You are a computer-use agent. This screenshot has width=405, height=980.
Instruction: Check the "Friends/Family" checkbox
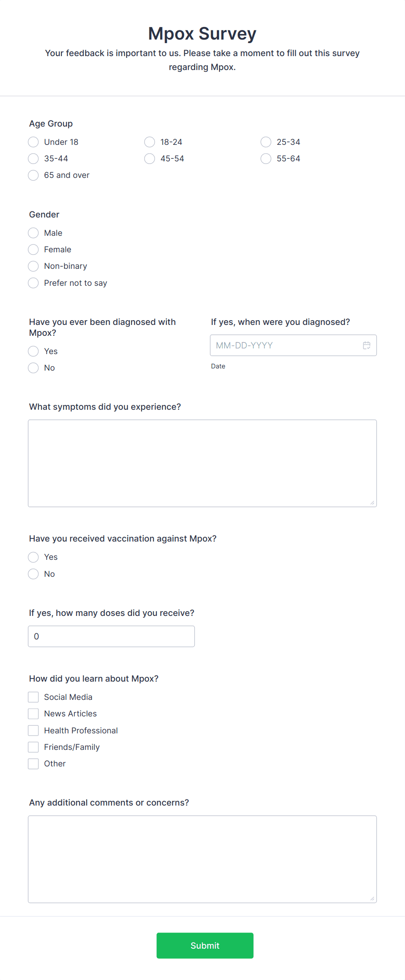pos(33,747)
